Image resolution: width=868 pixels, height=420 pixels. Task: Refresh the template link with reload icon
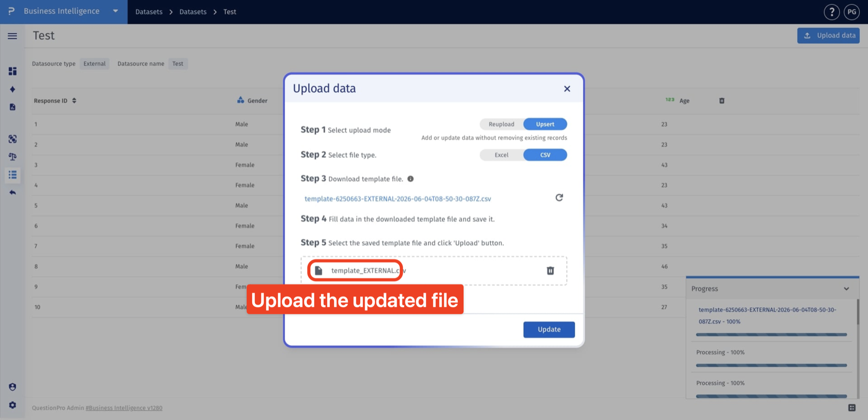559,198
